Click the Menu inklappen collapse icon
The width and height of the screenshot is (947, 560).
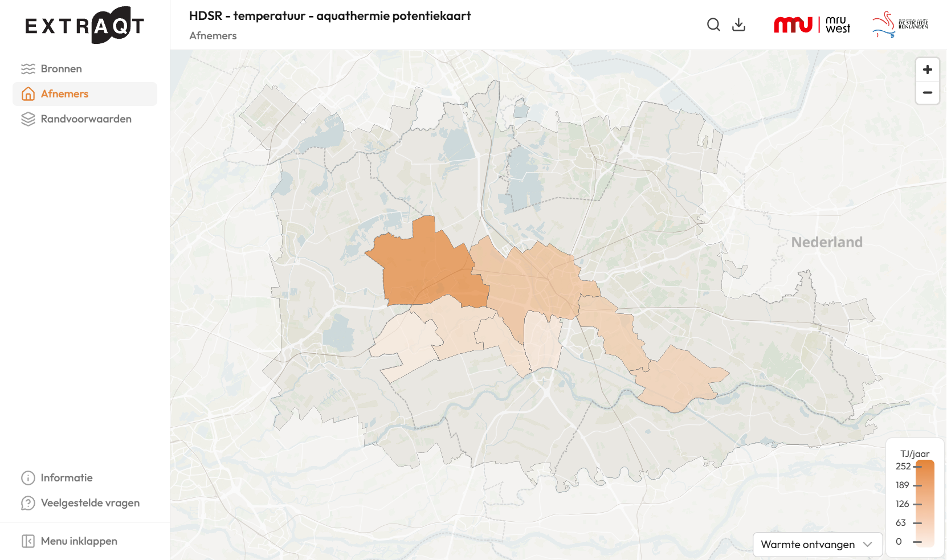pyautogui.click(x=28, y=541)
